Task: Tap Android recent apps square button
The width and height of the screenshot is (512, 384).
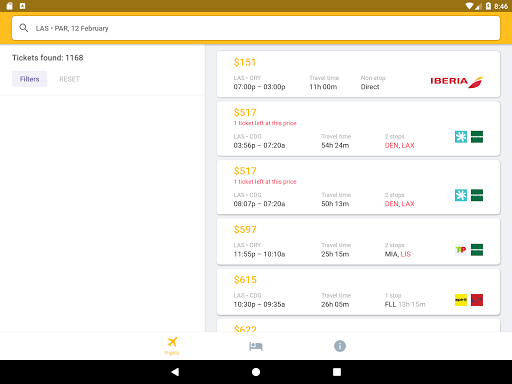Action: [337, 372]
